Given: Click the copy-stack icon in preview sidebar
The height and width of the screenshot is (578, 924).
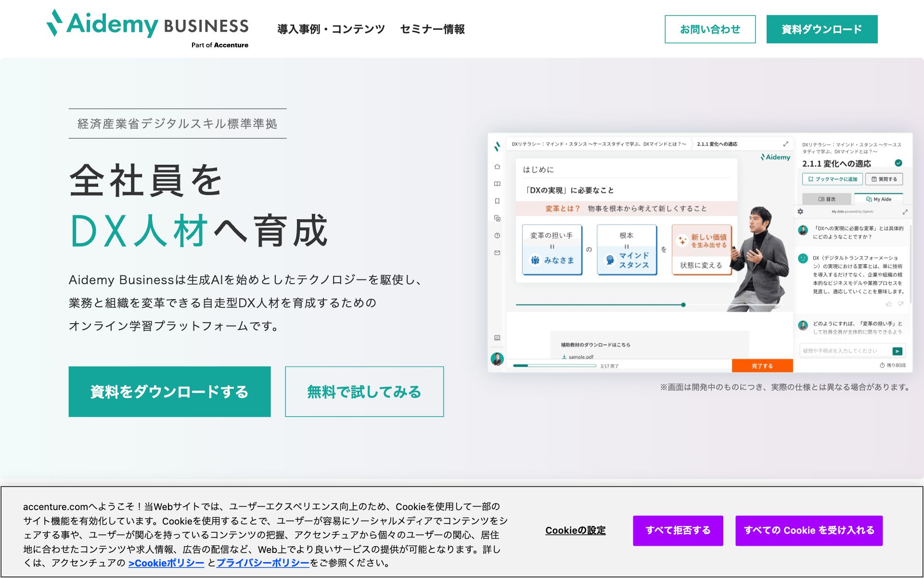Looking at the screenshot, I should point(497,218).
